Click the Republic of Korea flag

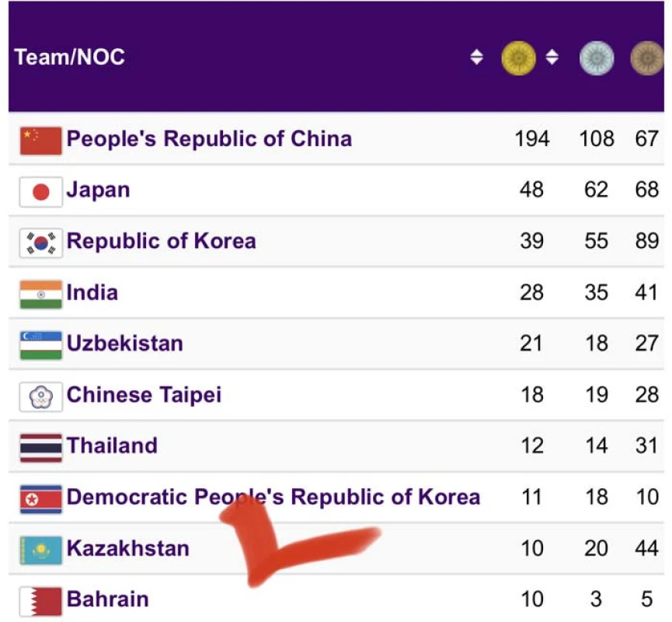point(40,243)
